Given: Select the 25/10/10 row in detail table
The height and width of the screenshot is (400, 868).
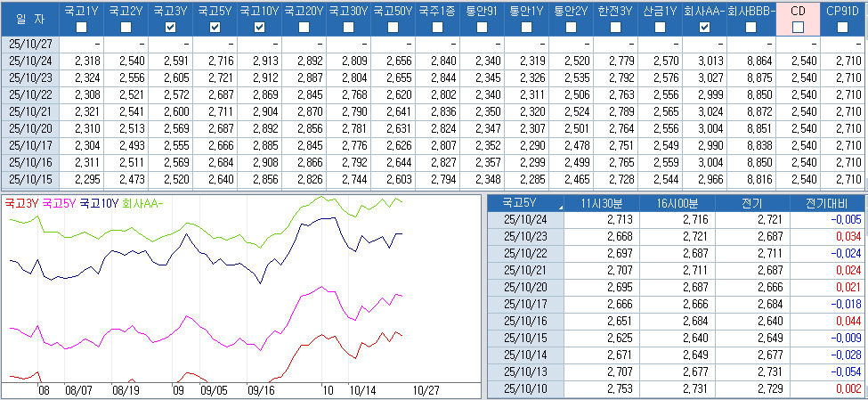Looking at the screenshot, I should [526, 388].
